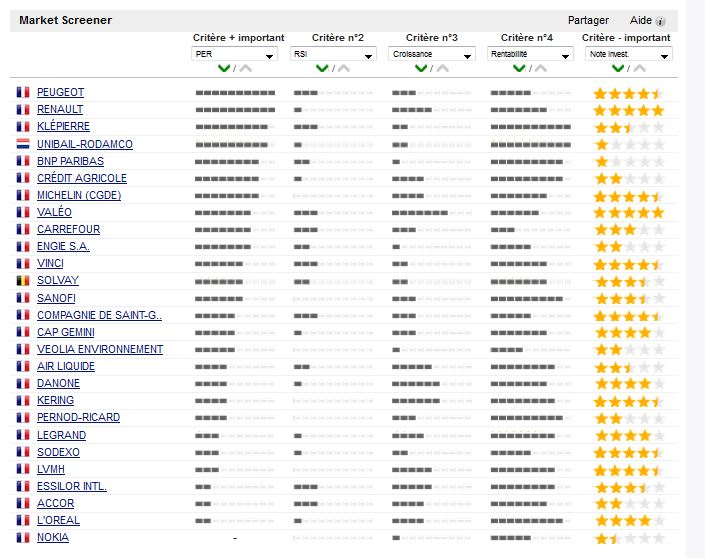Viewport: 705px width, 558px height.
Task: Click the Croissance bar gauge for VALÉO
Action: point(432,213)
